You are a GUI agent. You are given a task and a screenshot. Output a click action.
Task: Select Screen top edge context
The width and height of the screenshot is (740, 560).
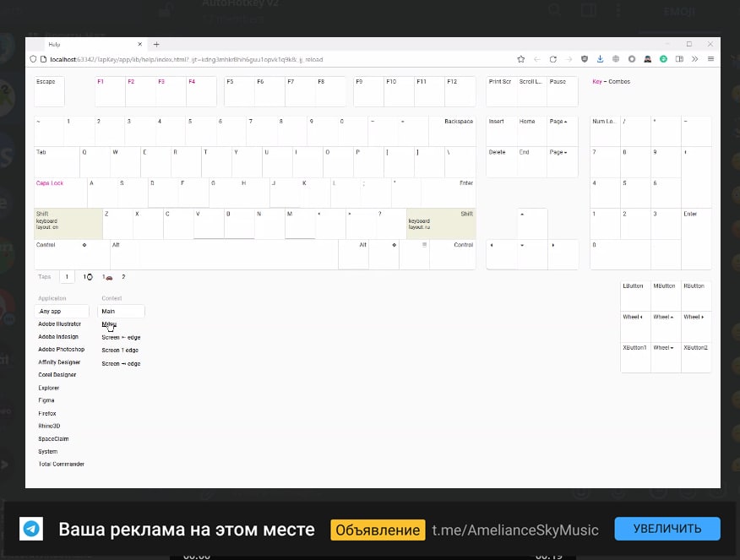point(120,350)
